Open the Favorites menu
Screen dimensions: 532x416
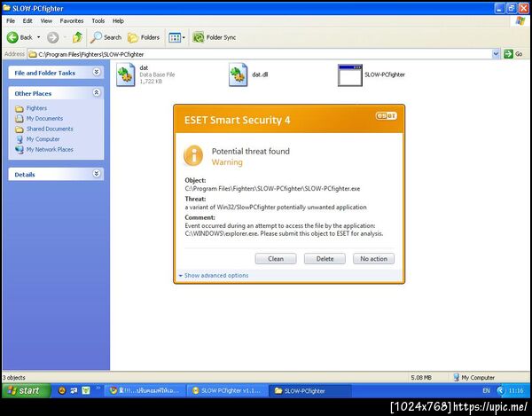72,21
